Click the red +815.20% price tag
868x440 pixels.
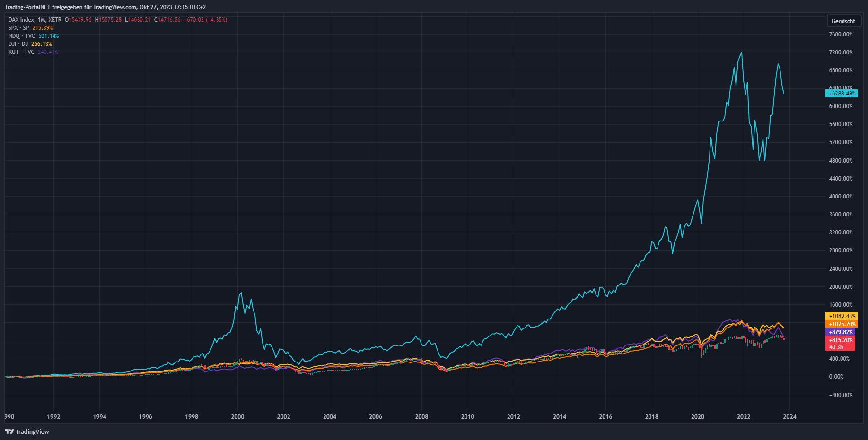(x=841, y=340)
